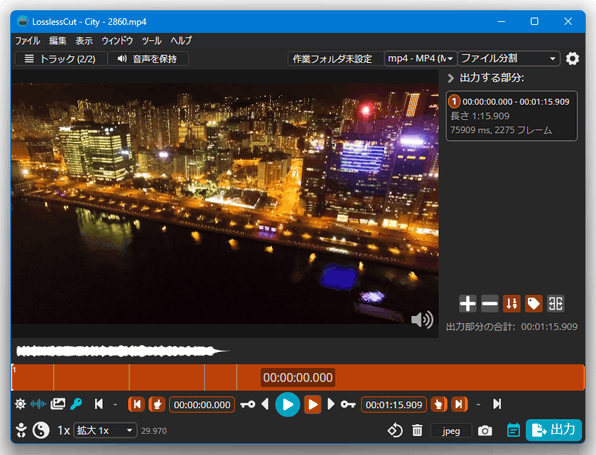Screen dimensions: 596x455
Task: Jump to segment end marker
Action: tap(459, 404)
